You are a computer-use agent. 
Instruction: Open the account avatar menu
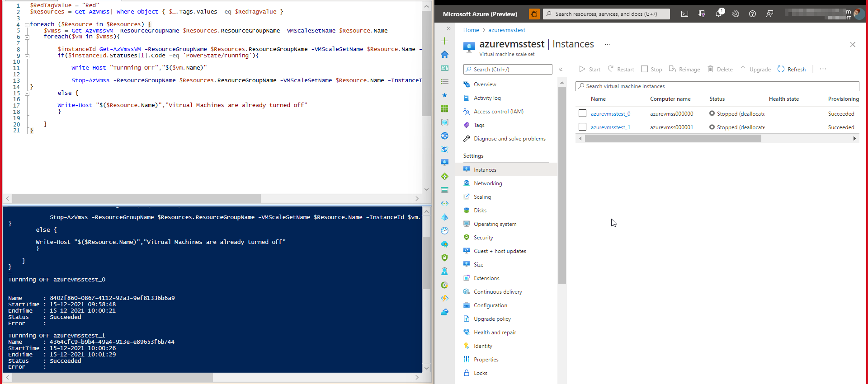(859, 14)
